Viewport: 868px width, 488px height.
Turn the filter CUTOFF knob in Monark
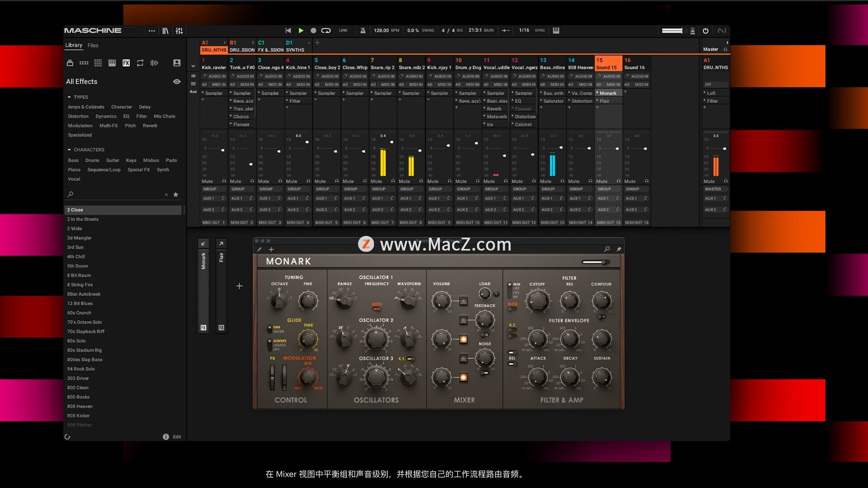pyautogui.click(x=538, y=300)
